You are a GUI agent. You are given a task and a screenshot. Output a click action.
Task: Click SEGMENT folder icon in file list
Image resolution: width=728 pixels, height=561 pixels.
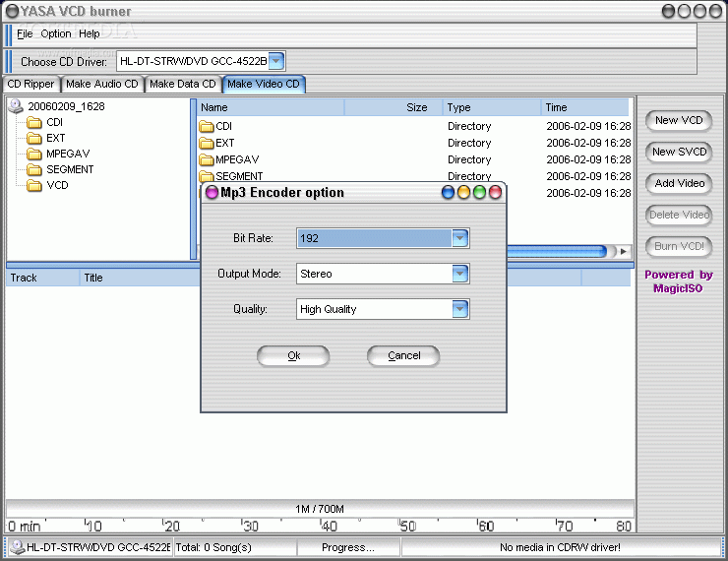207,176
